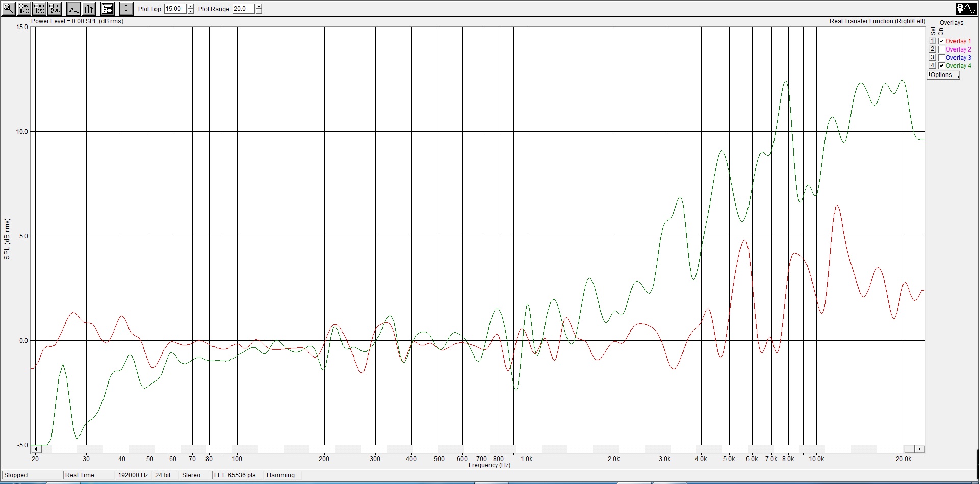Uncheck the Overlay 4 checkbox
The height and width of the screenshot is (484, 980).
click(941, 66)
